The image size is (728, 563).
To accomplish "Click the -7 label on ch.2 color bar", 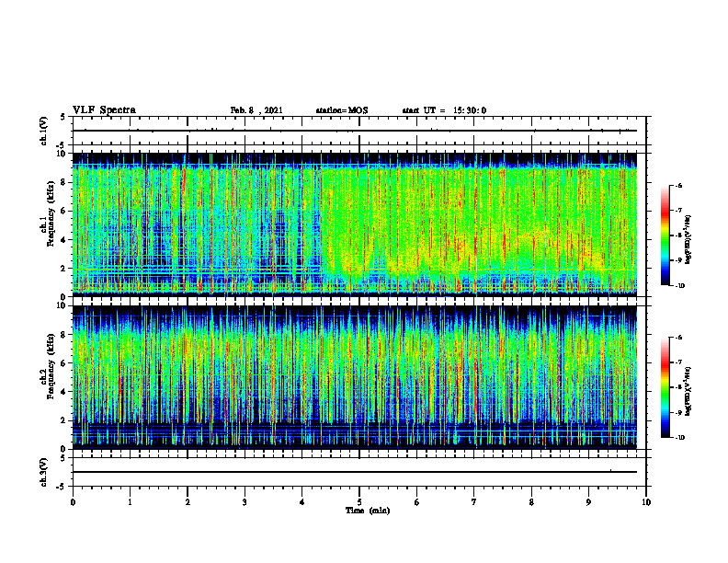I will tap(678, 362).
